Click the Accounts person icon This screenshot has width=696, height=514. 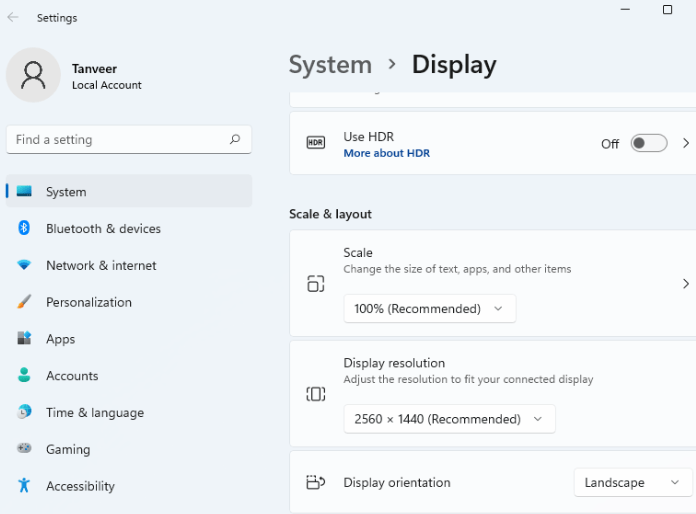coord(24,376)
